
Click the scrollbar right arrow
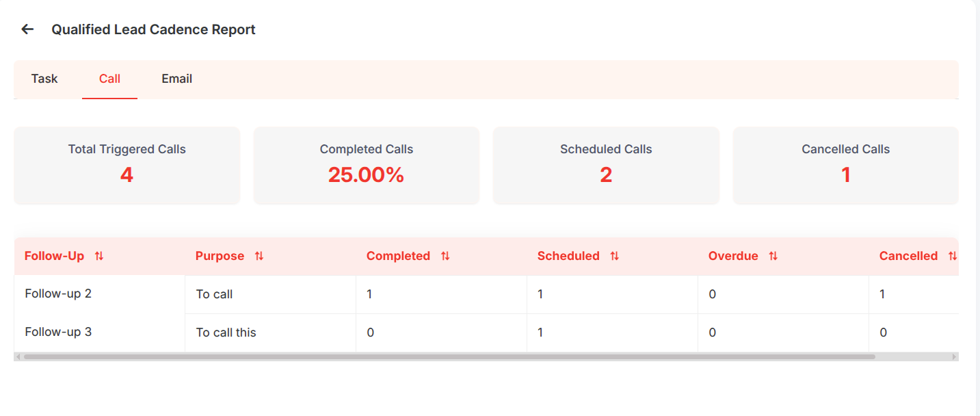pyautogui.click(x=954, y=356)
